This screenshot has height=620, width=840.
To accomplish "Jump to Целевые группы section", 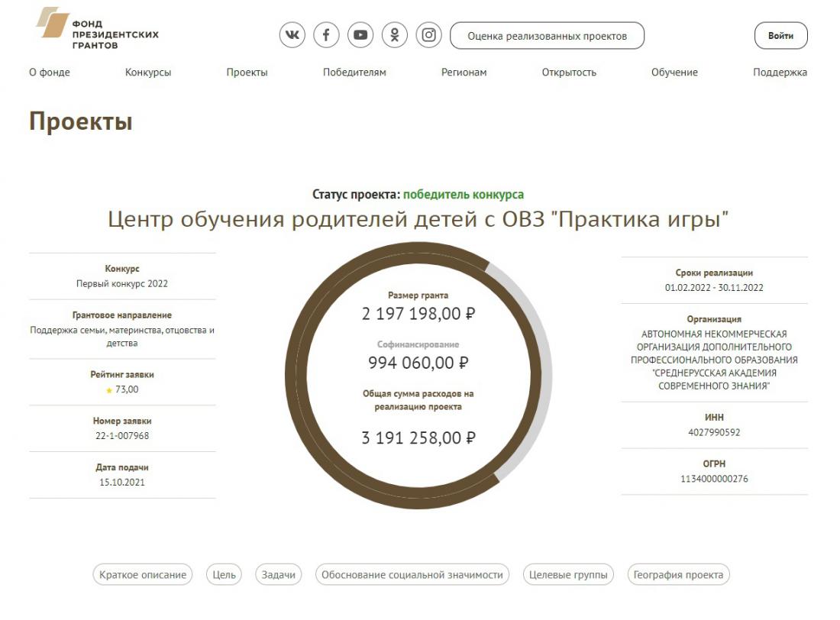I will (568, 574).
